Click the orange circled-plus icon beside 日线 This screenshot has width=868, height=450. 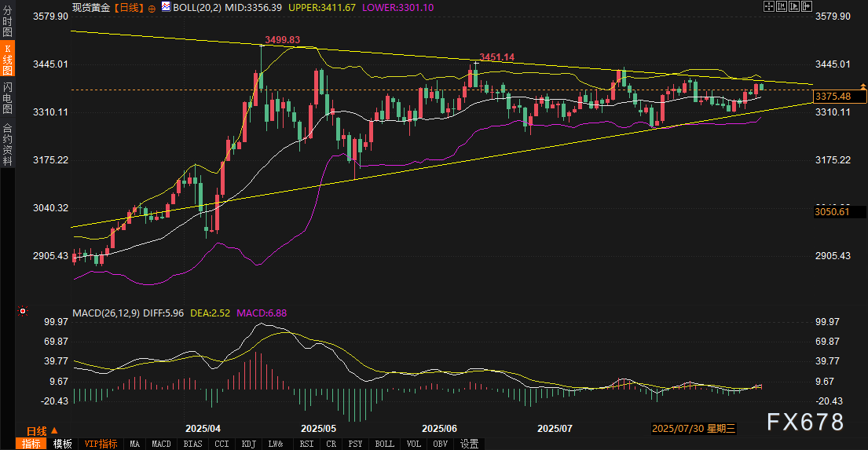(151, 7)
